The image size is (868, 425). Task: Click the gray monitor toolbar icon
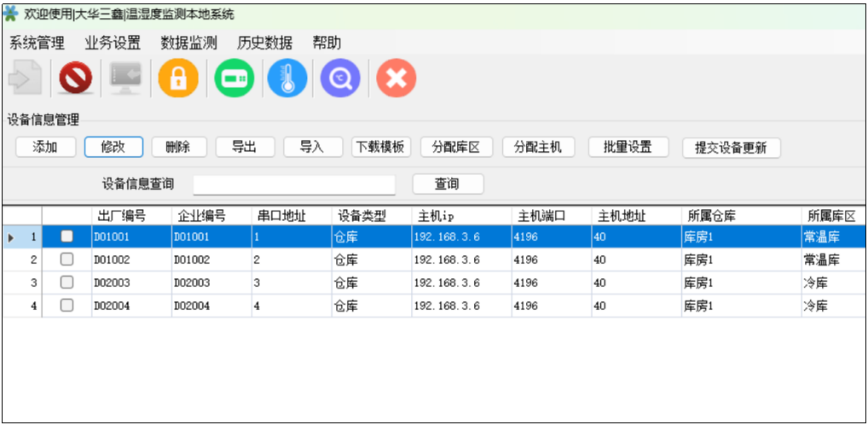point(126,79)
